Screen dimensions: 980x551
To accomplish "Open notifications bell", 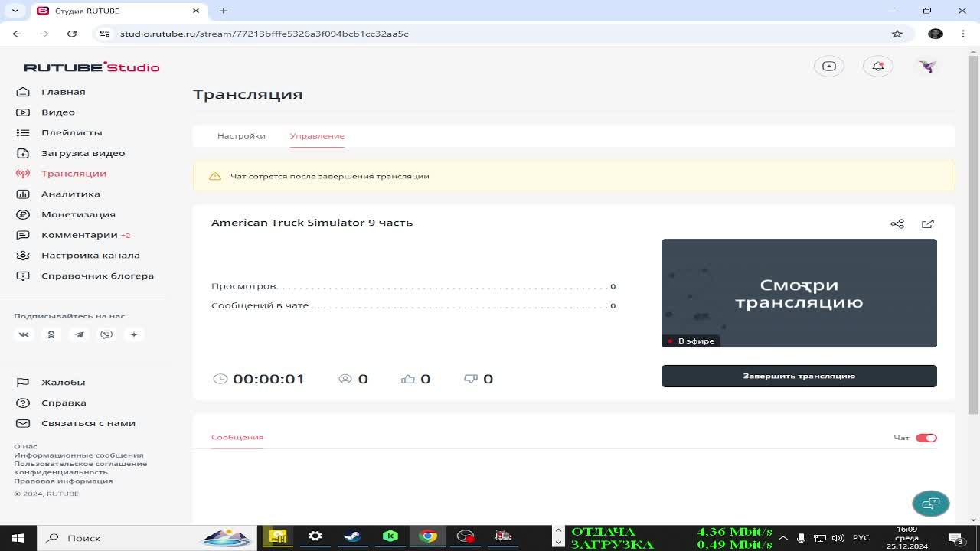I will coord(878,67).
